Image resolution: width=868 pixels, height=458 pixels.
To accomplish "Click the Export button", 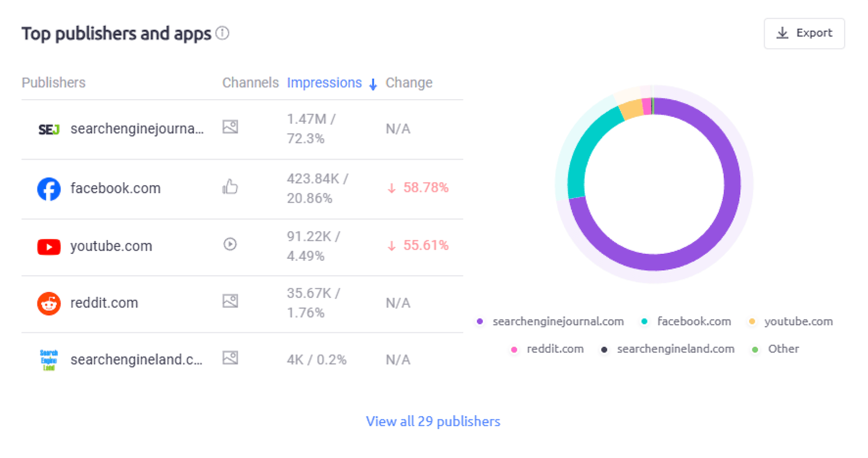I will [x=804, y=33].
